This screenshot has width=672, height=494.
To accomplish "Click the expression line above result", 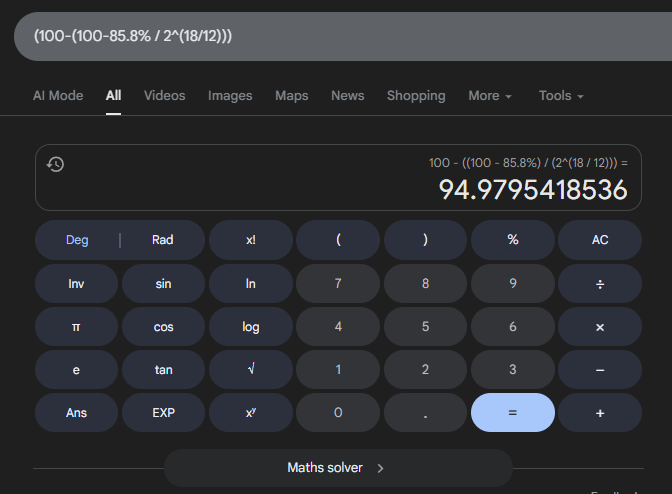I will [528, 163].
